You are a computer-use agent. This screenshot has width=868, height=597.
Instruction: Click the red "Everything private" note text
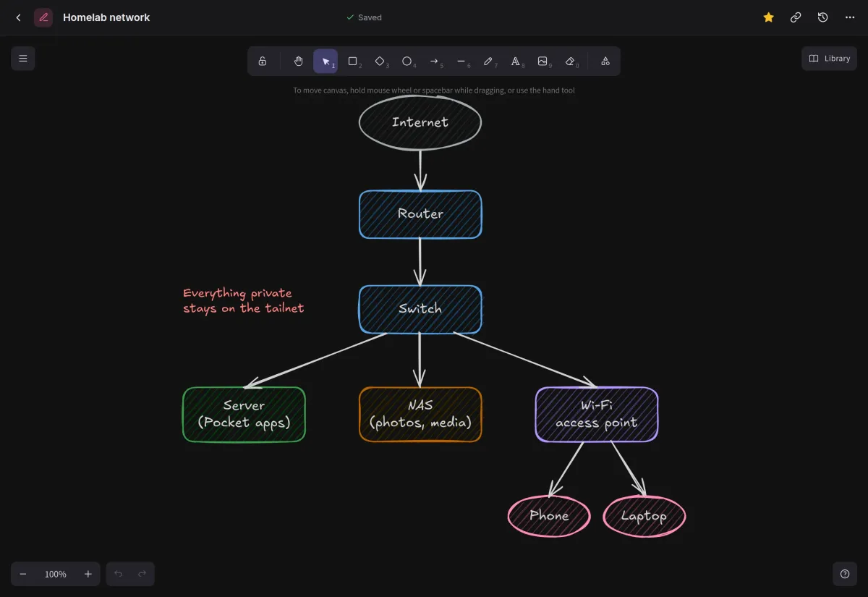(243, 300)
